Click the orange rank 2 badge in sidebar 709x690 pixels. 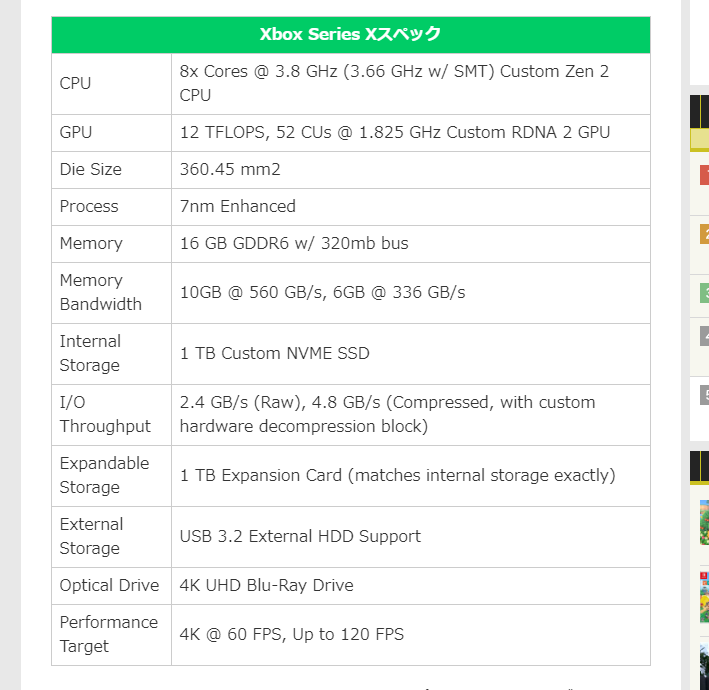click(x=704, y=235)
